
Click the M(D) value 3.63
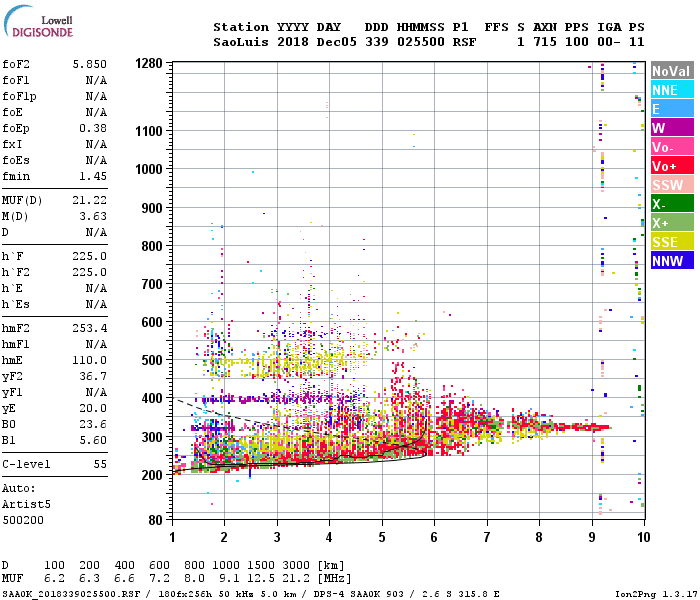93,217
